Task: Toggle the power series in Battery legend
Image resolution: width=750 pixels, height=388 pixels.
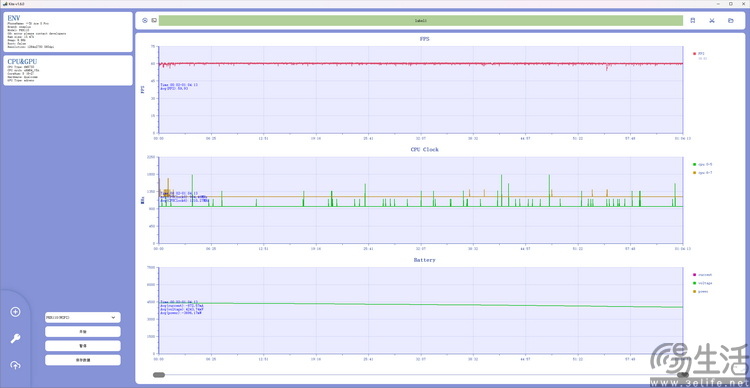Action: tap(701, 291)
